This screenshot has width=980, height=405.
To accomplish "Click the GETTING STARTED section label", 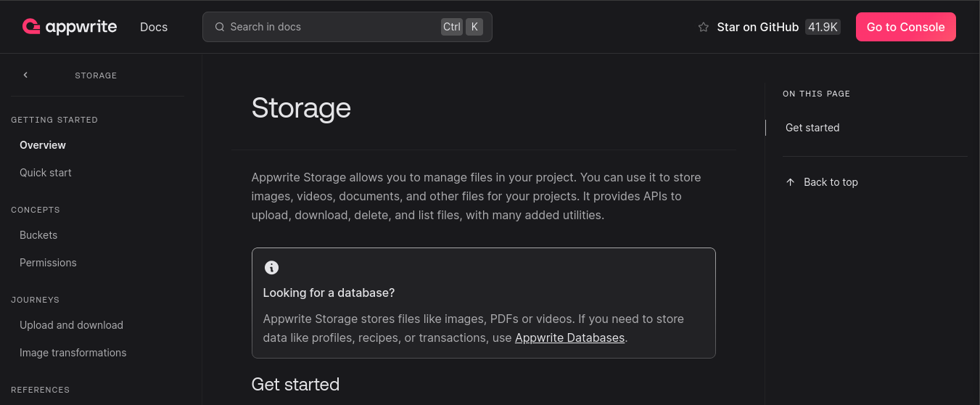I will coord(54,120).
